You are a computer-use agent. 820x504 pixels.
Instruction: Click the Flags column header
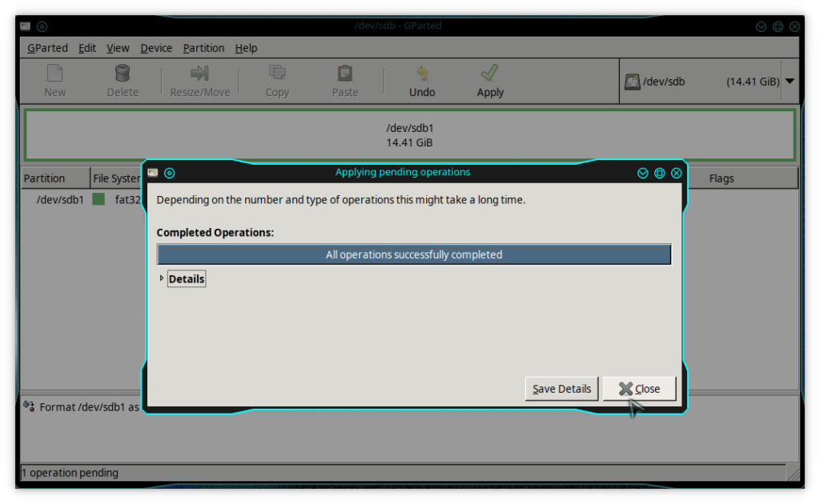[721, 178]
